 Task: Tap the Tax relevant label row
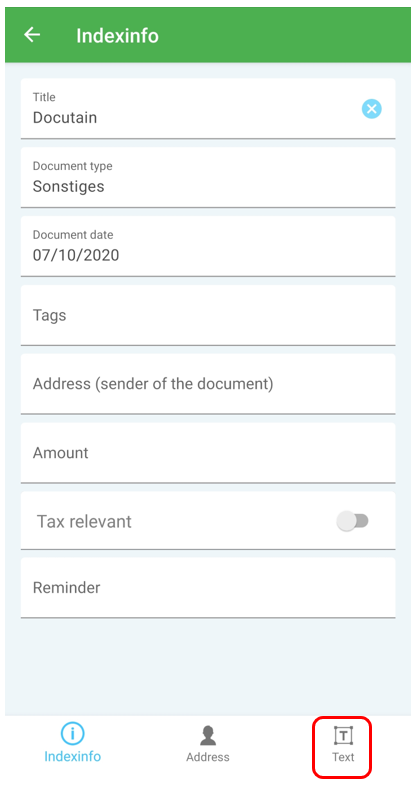tap(208, 520)
